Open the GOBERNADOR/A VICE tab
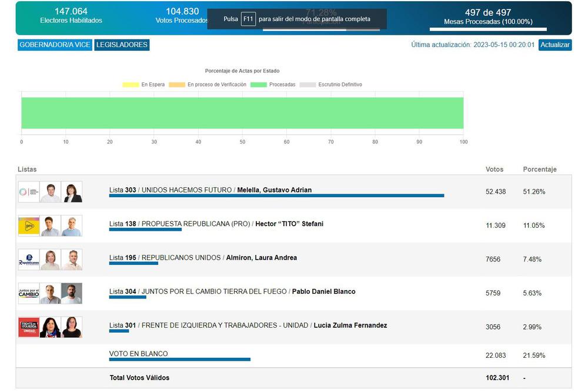This screenshot has width=588, height=392. [x=55, y=45]
